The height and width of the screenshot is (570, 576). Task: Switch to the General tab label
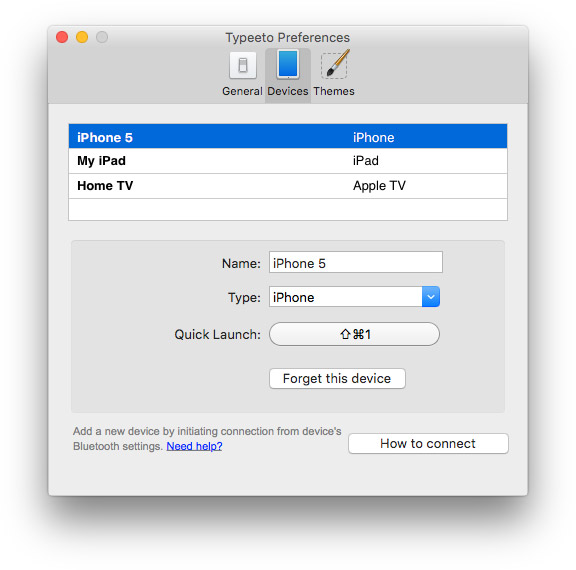pos(242,91)
